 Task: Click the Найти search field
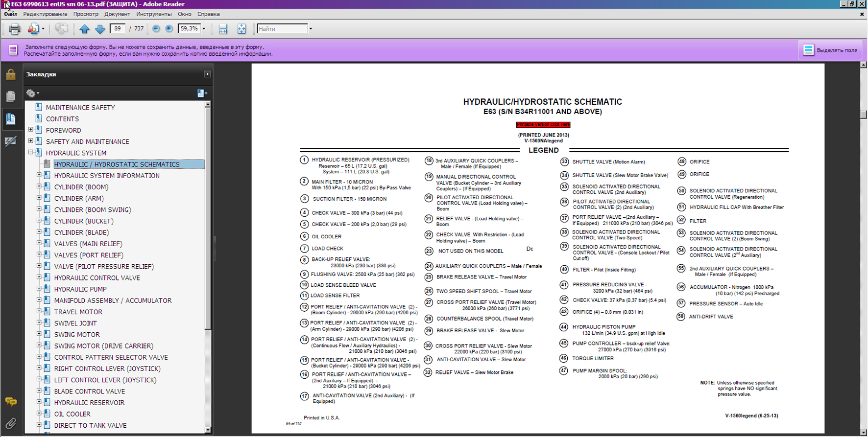point(282,29)
